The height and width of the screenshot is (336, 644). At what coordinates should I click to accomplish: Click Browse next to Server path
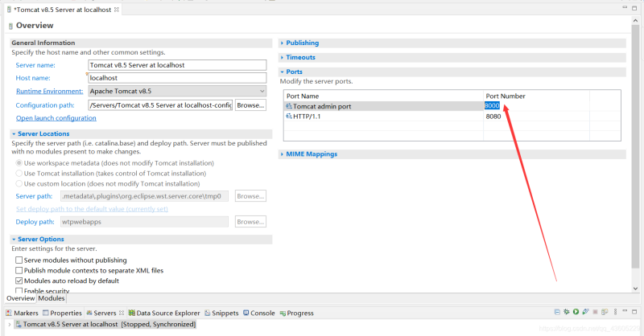tap(250, 196)
